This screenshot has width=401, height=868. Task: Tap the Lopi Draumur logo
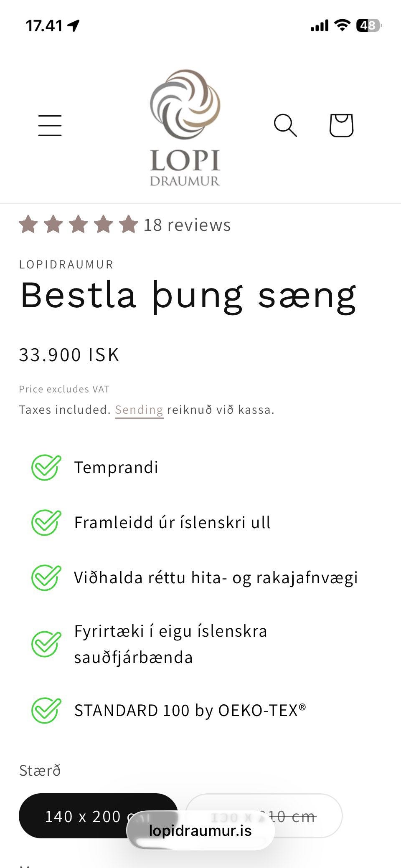(185, 127)
